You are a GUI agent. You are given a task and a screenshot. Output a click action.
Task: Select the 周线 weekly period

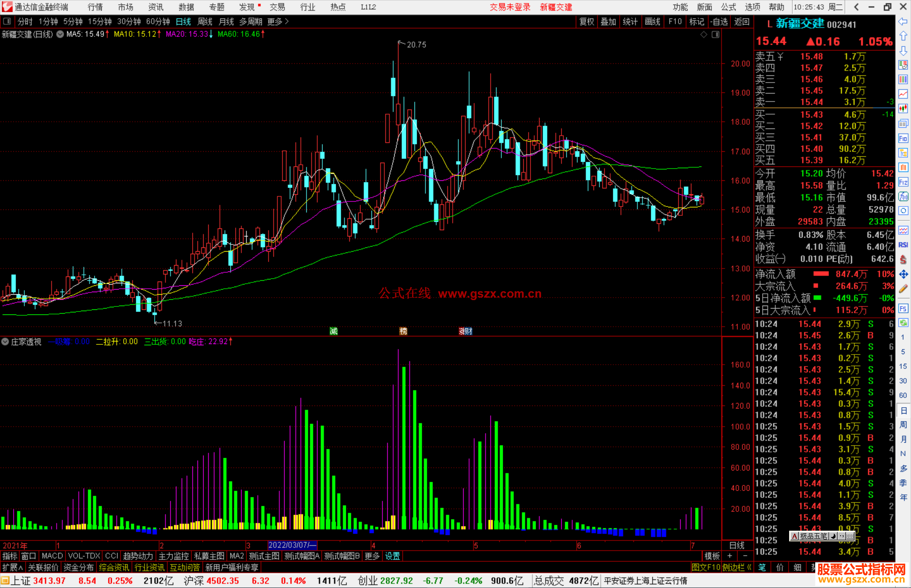[x=205, y=21]
